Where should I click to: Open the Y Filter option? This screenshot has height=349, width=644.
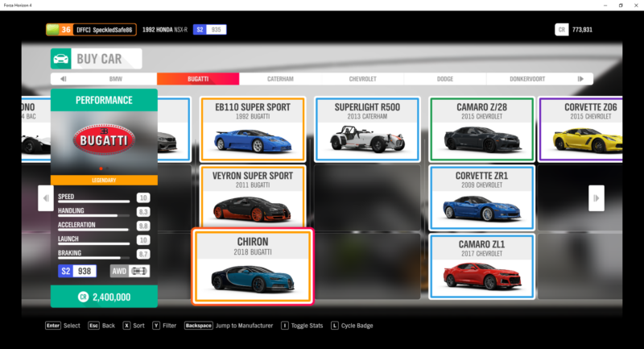164,326
